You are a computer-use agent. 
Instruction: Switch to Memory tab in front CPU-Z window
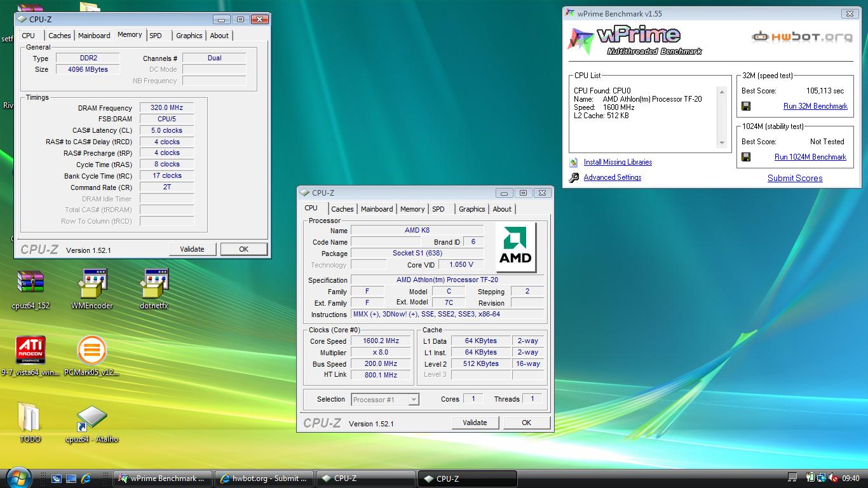point(412,209)
